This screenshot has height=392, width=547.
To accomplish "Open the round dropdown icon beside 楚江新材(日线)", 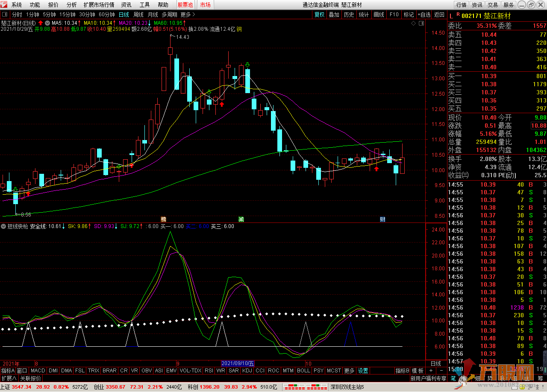I will click(47, 23).
